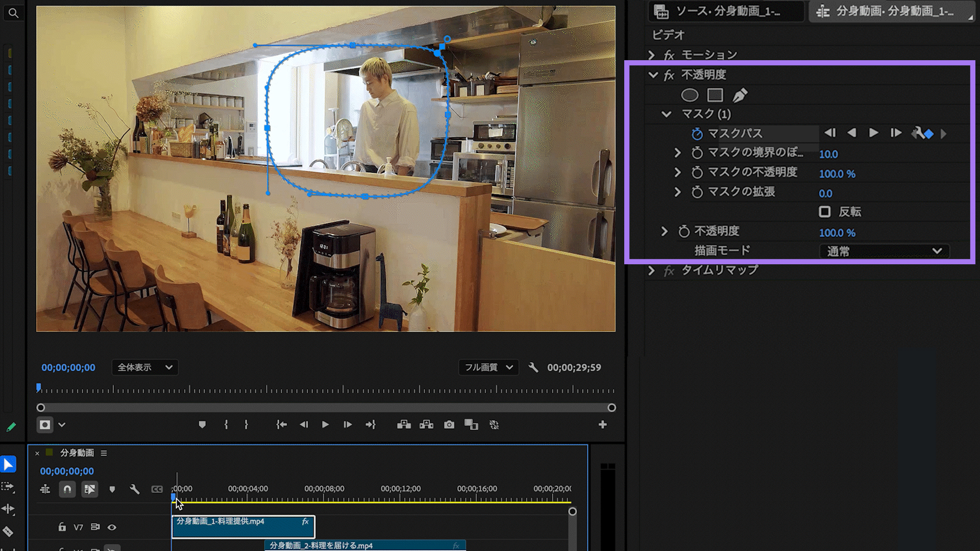
Task: Expand the モーション effect section
Action: [x=651, y=55]
